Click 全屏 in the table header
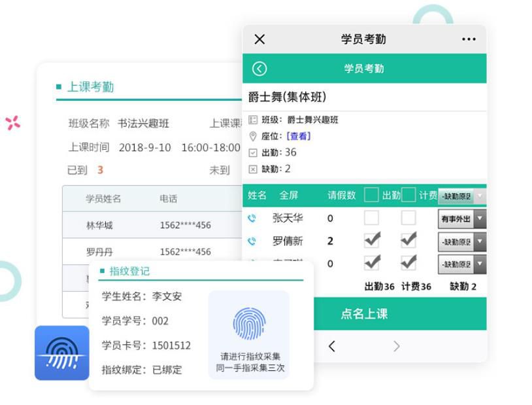The image size is (532, 405). pyautogui.click(x=289, y=196)
